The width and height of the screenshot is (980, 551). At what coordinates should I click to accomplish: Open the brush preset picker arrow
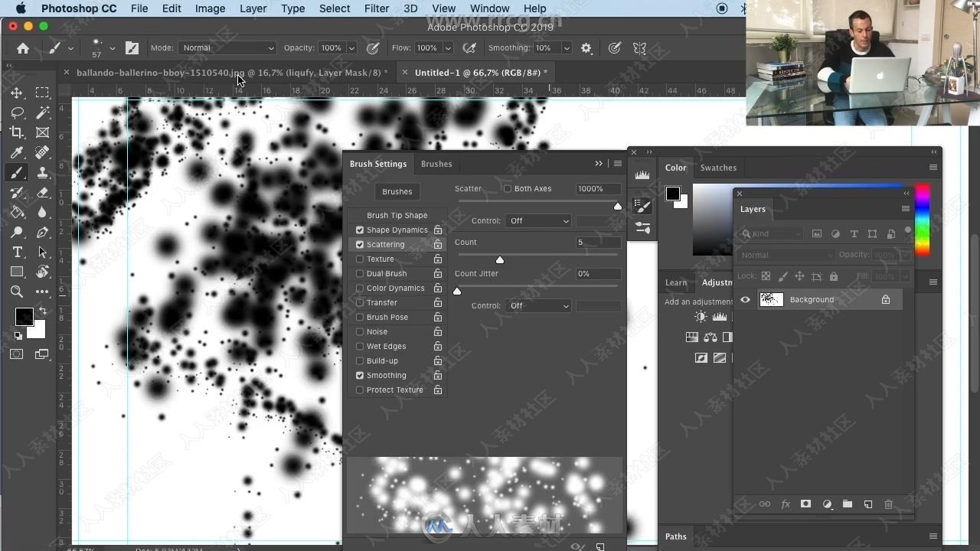pyautogui.click(x=112, y=47)
